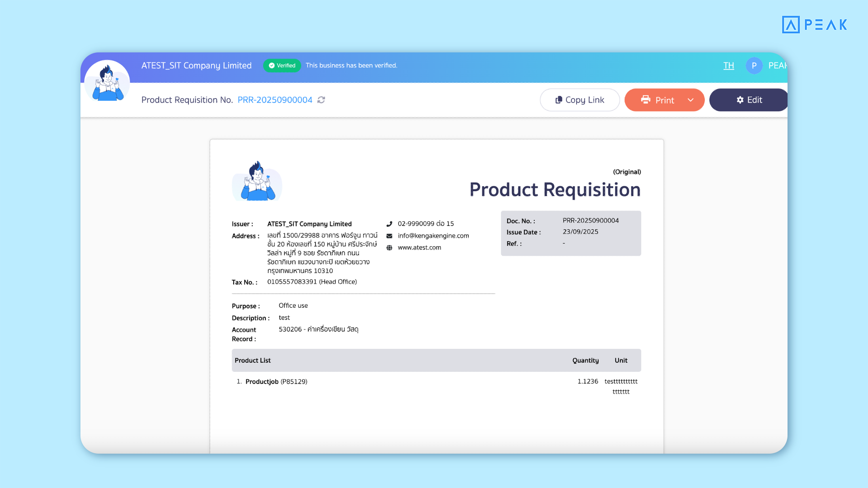Click the Productjob product list item
The width and height of the screenshot is (868, 488).
click(262, 382)
